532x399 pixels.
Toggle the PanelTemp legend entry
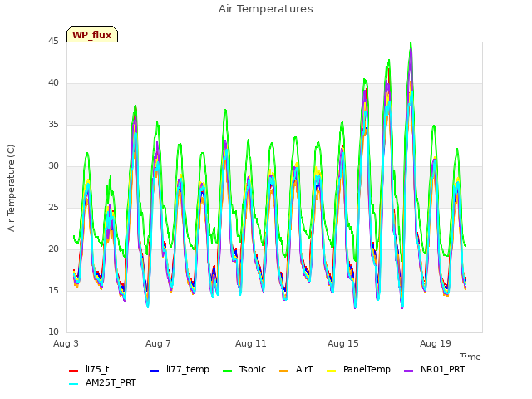[358, 369]
